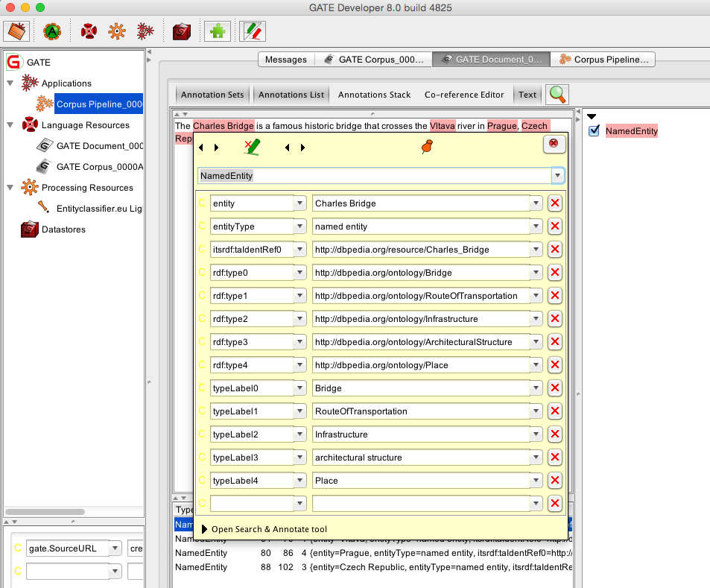
Task: Switch to the GATE Corpus_000 tab
Action: (374, 60)
